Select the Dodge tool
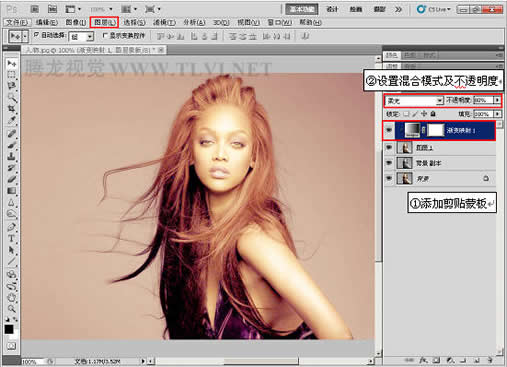 pos(12,213)
